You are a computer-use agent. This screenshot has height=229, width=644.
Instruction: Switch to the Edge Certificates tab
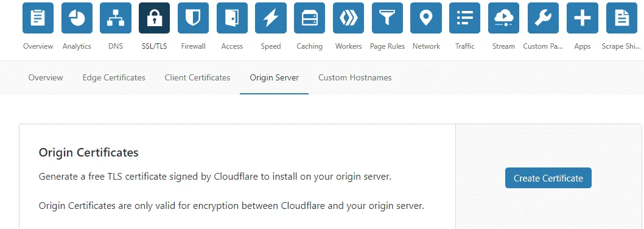[114, 77]
